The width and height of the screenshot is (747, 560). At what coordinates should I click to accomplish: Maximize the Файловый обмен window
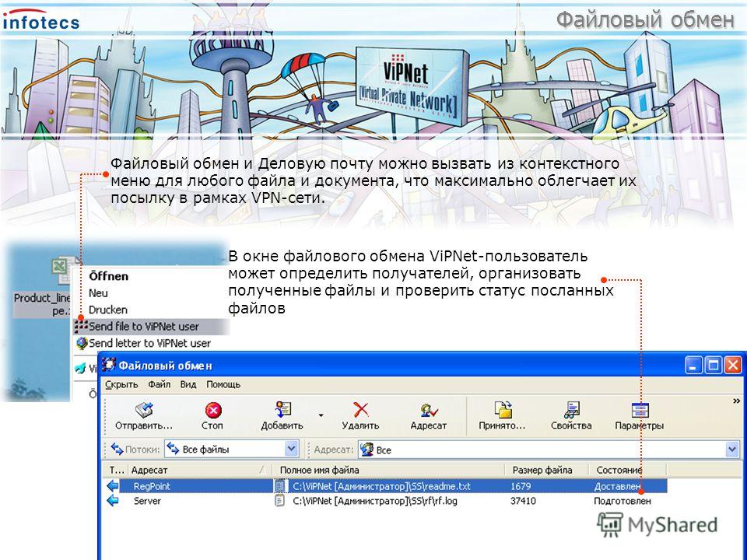pyautogui.click(x=714, y=366)
